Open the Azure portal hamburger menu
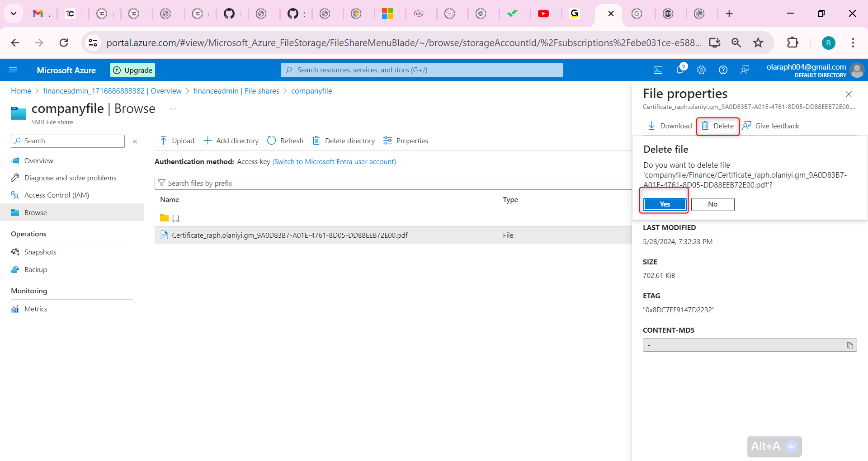The height and width of the screenshot is (461, 868). coord(13,70)
